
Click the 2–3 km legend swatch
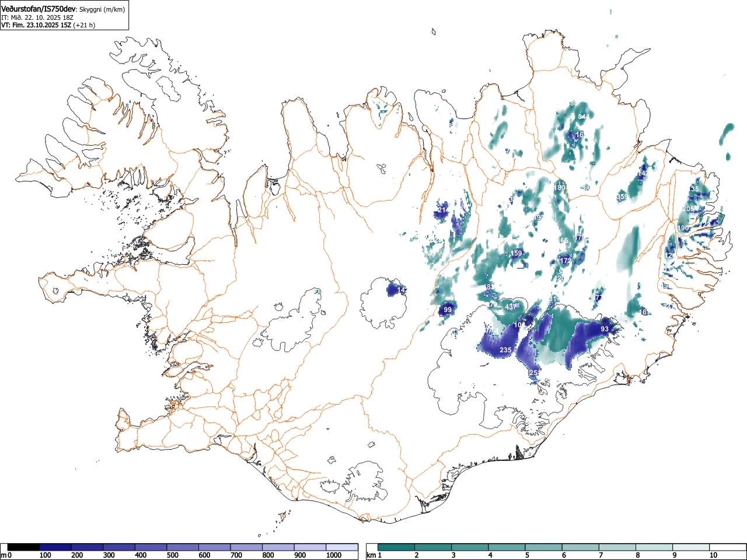[434, 547]
